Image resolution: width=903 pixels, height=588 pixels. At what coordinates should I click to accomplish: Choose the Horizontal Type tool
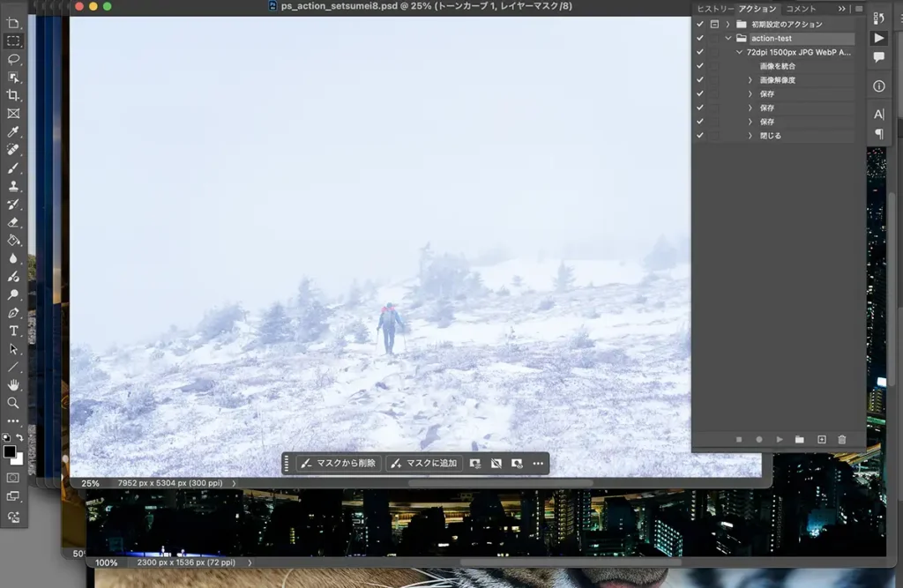coord(13,331)
